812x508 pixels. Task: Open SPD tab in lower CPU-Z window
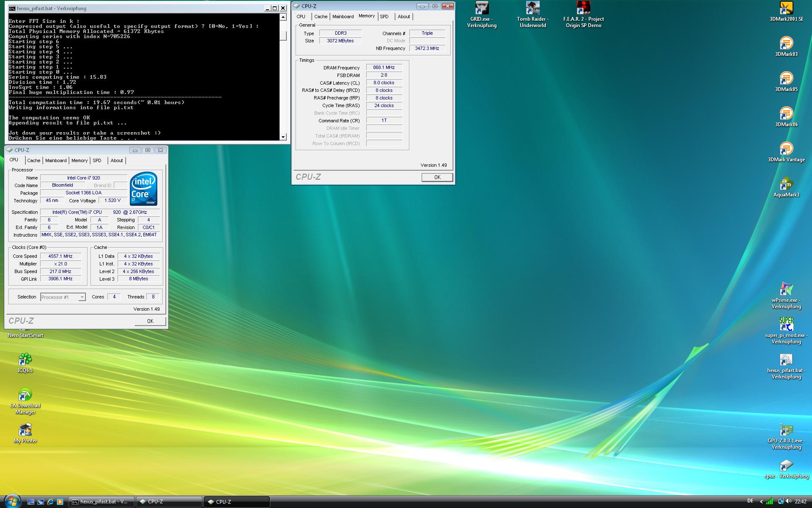tap(97, 160)
